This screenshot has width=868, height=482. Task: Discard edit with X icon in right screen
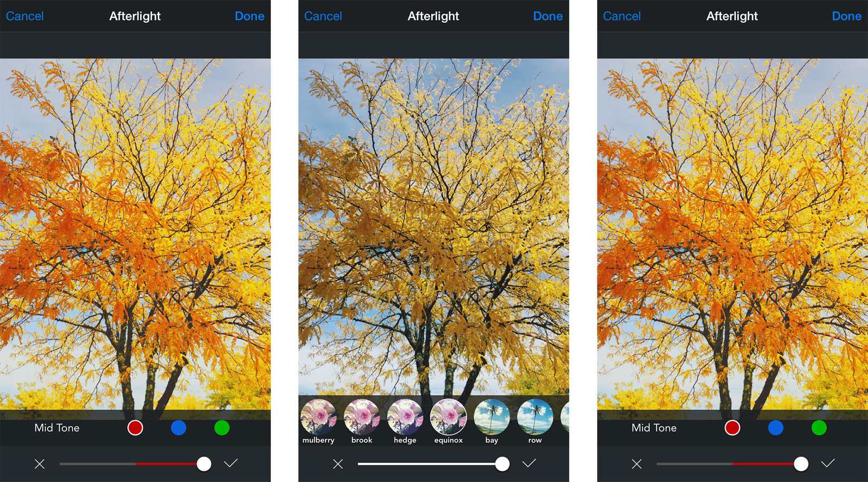[637, 464]
